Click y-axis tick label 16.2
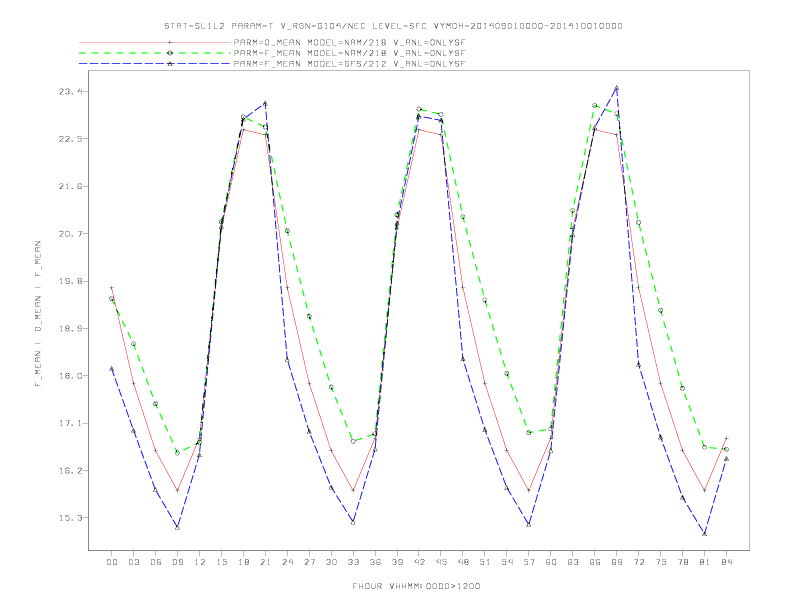 click(70, 471)
